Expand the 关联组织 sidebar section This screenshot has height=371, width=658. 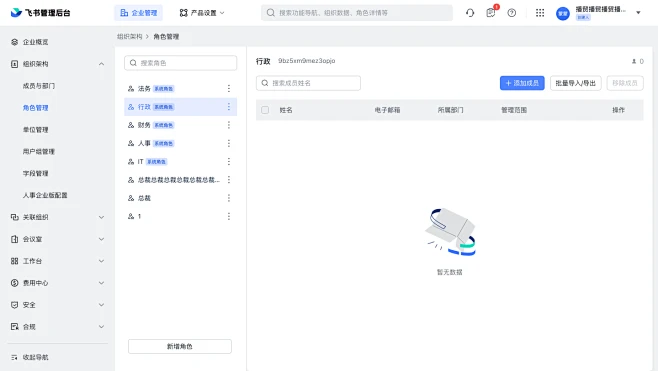click(102, 217)
